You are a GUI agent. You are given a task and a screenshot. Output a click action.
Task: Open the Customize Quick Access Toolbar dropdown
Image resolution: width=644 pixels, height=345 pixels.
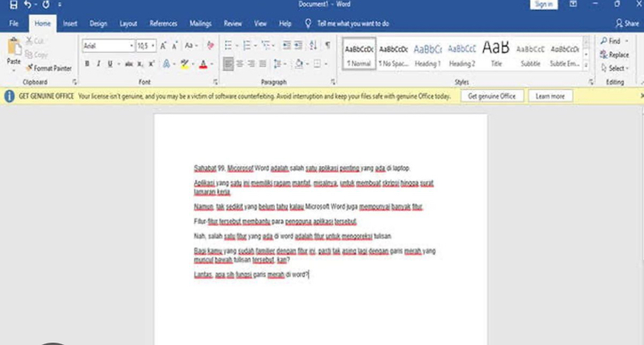60,5
